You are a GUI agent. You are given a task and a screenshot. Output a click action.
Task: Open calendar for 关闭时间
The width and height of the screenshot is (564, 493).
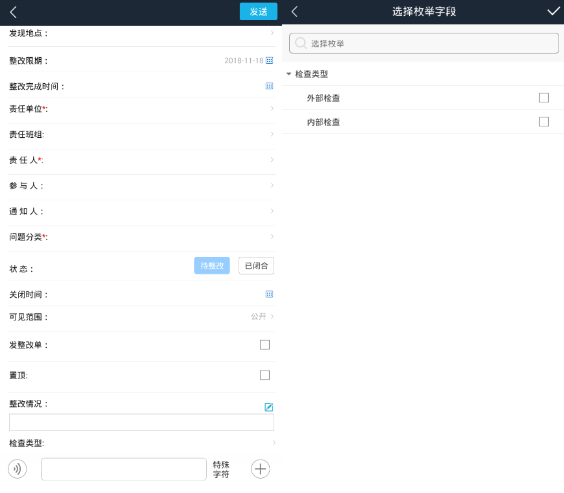pyautogui.click(x=269, y=294)
